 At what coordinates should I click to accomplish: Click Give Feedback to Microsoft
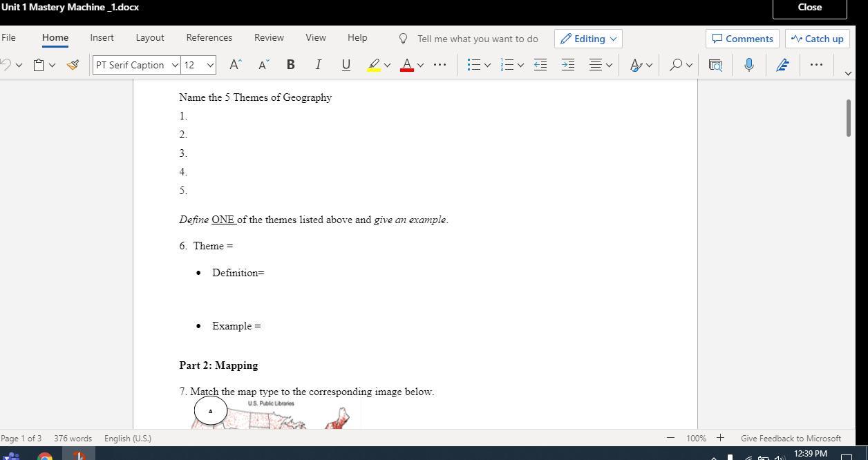[x=791, y=438]
